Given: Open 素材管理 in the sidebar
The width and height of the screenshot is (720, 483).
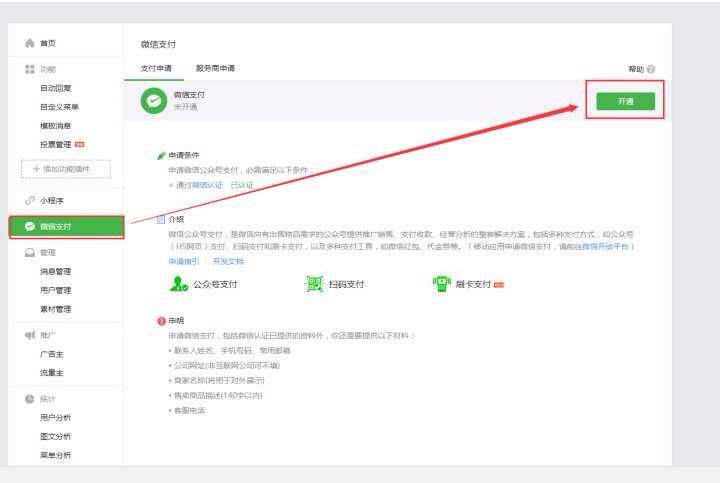Looking at the screenshot, I should pyautogui.click(x=56, y=309).
